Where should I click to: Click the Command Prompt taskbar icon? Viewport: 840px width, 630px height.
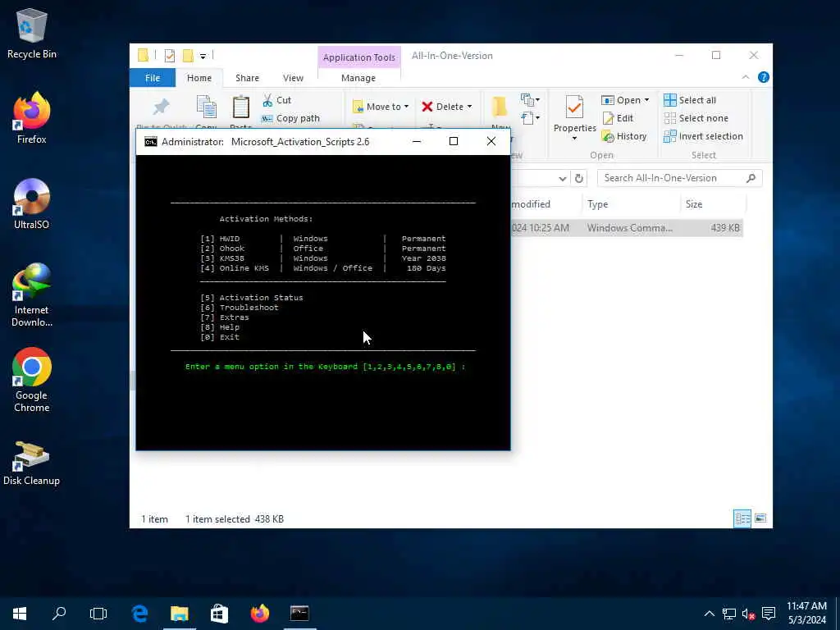299,614
